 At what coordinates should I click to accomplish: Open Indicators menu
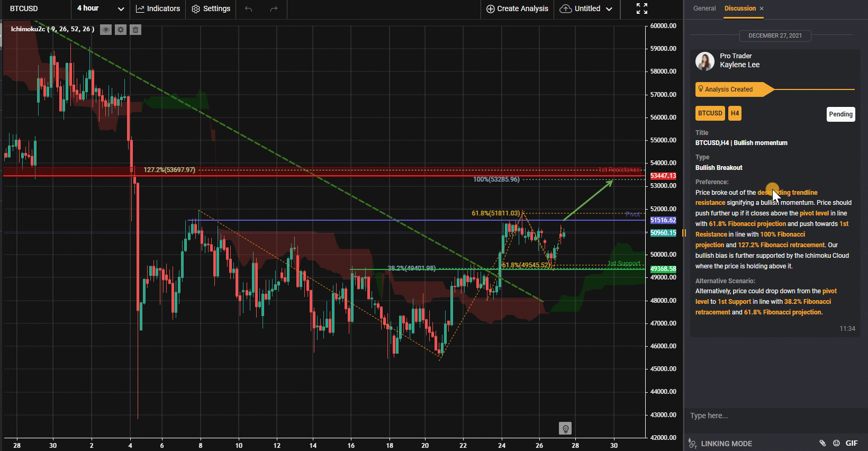[x=158, y=8]
